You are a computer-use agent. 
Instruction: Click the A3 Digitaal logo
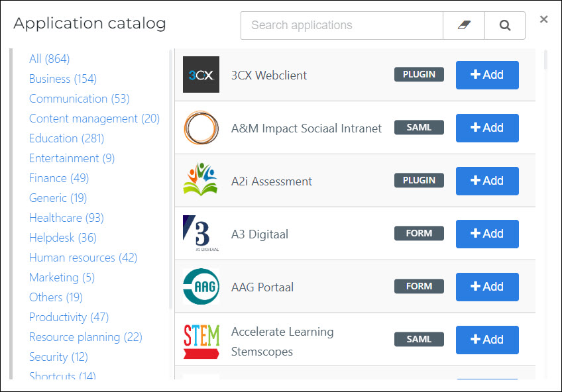[201, 233]
